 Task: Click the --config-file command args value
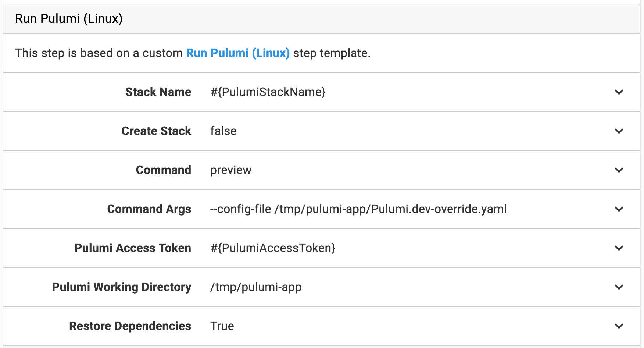pos(358,209)
